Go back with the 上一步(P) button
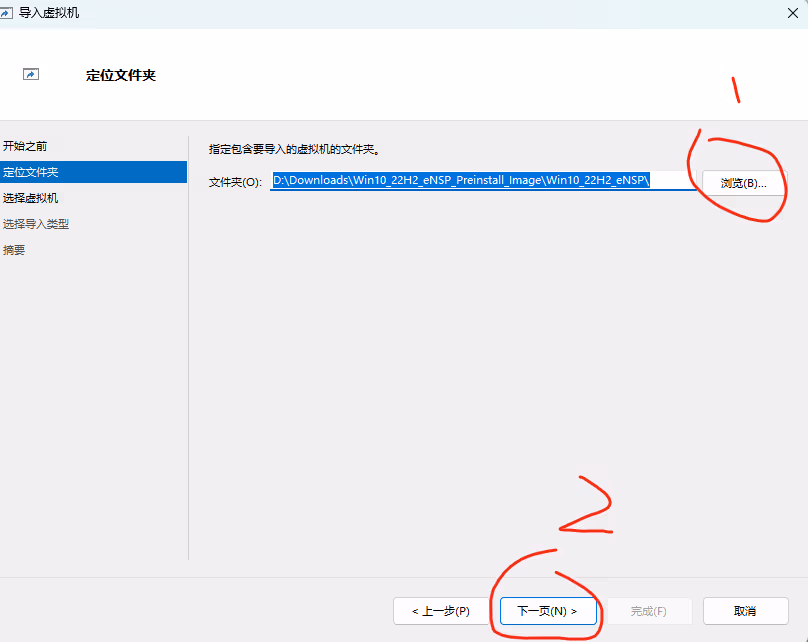The height and width of the screenshot is (642, 808). pos(440,611)
